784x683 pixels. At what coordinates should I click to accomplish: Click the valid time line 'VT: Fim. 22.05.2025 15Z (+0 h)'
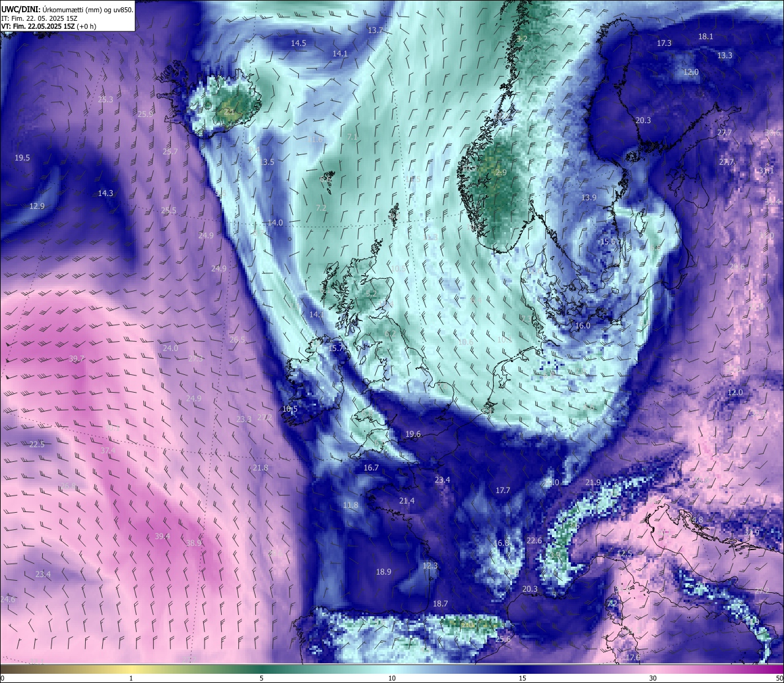[48, 26]
